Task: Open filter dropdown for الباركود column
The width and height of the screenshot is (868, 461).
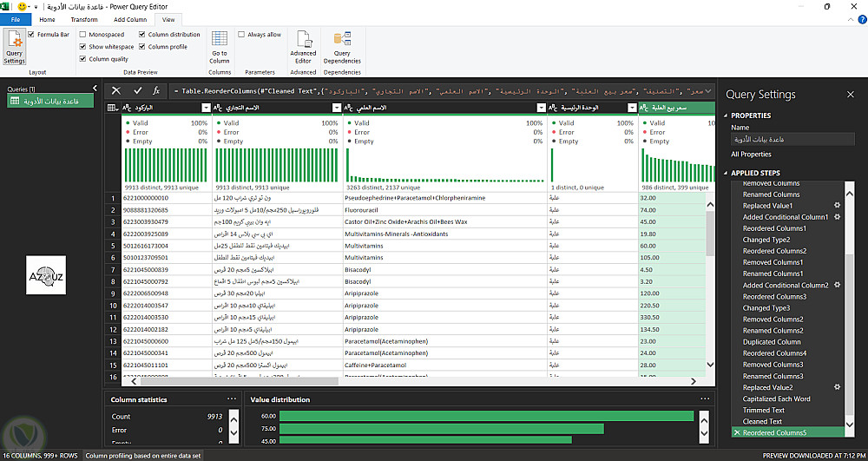Action: [x=206, y=108]
